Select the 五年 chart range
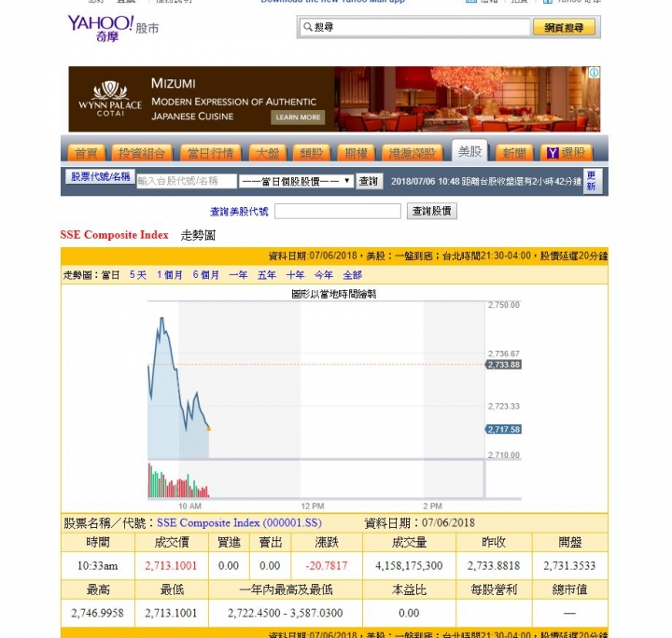672x638 pixels. point(267,275)
